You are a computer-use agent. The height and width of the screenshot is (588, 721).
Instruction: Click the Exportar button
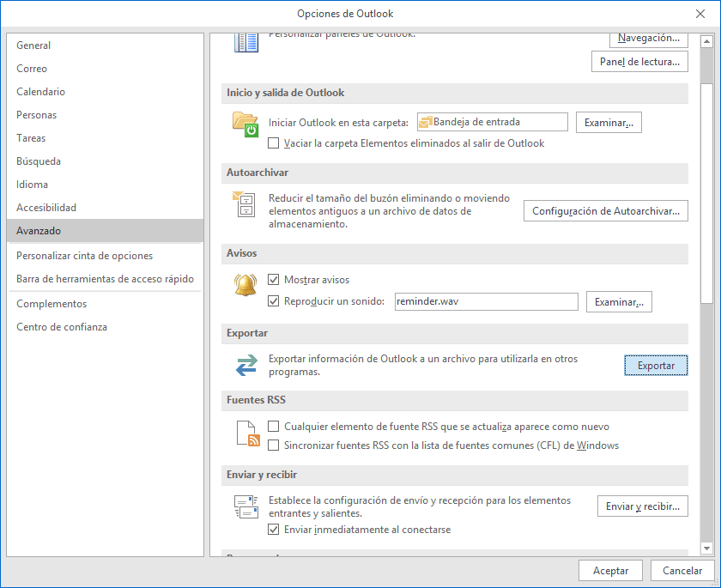click(656, 366)
